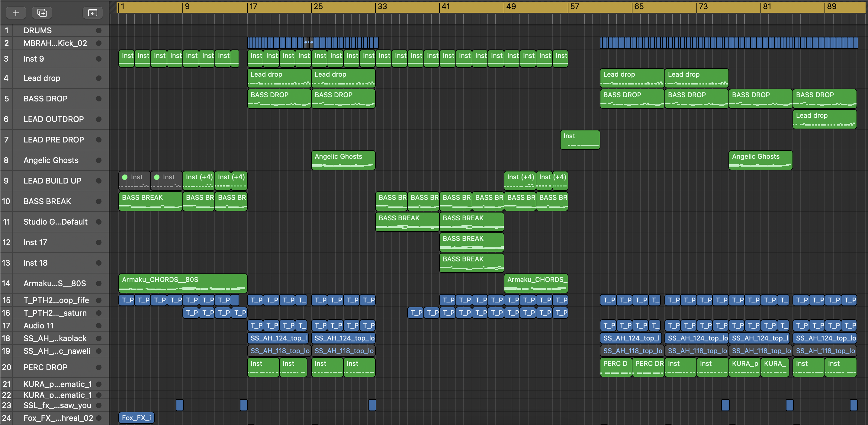Click the green dot on first LEAD BUILD UP region

coord(125,177)
